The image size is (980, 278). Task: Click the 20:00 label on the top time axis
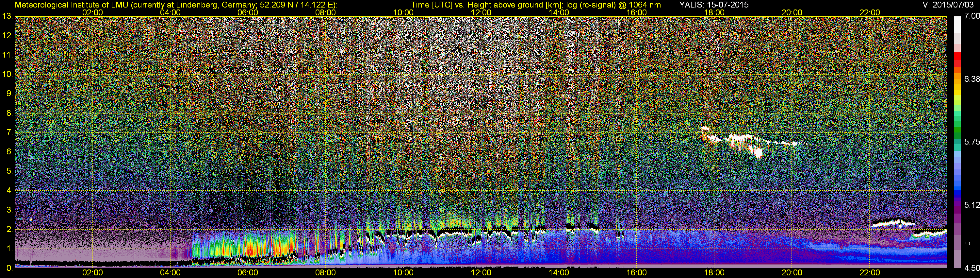[x=792, y=12]
